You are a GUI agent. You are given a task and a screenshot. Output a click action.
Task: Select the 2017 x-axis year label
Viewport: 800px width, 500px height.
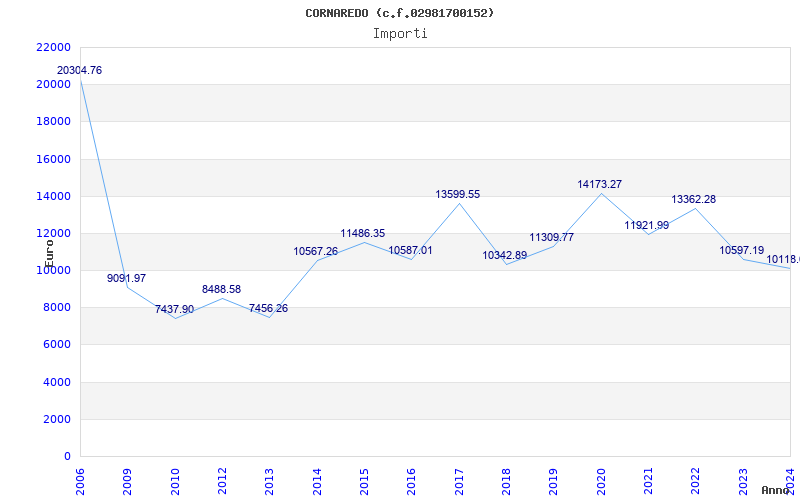tap(459, 481)
